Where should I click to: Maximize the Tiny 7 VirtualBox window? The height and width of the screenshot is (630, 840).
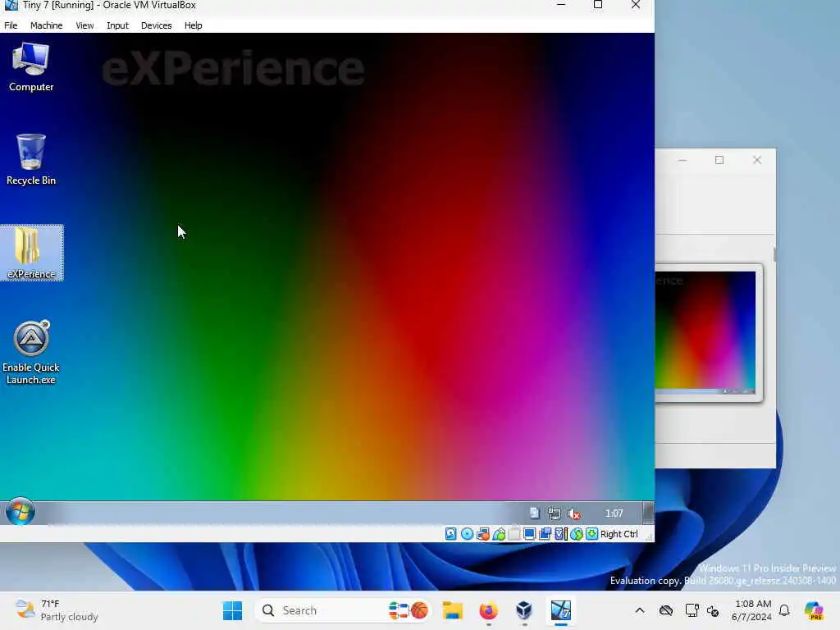pos(598,5)
